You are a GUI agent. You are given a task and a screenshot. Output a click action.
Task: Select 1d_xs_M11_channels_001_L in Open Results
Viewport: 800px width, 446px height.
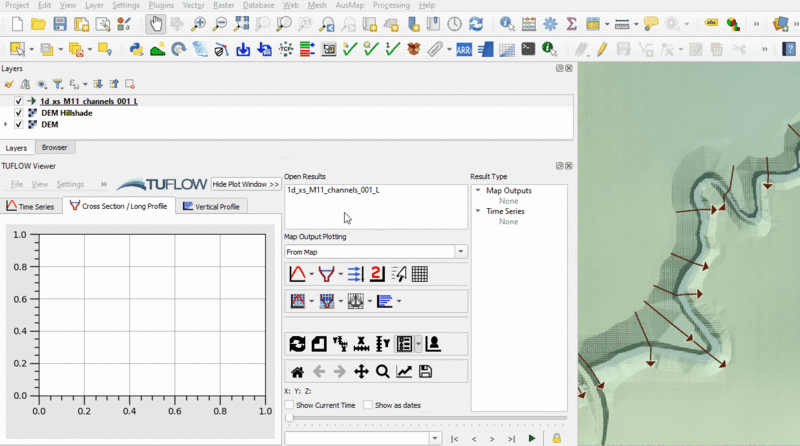click(333, 190)
